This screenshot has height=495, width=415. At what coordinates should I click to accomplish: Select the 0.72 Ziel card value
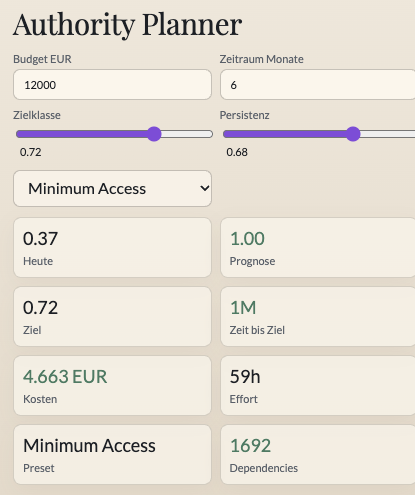(40, 308)
